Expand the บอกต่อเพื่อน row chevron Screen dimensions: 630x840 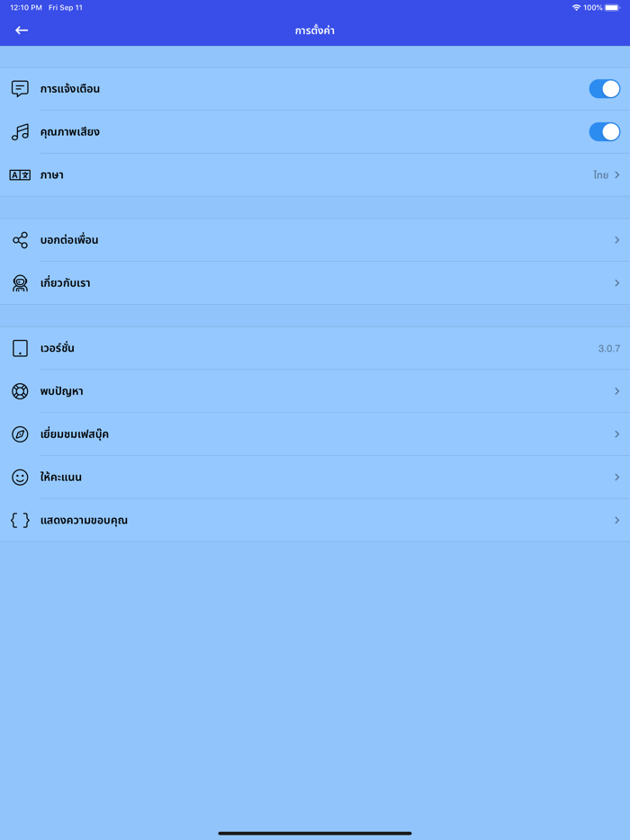617,240
